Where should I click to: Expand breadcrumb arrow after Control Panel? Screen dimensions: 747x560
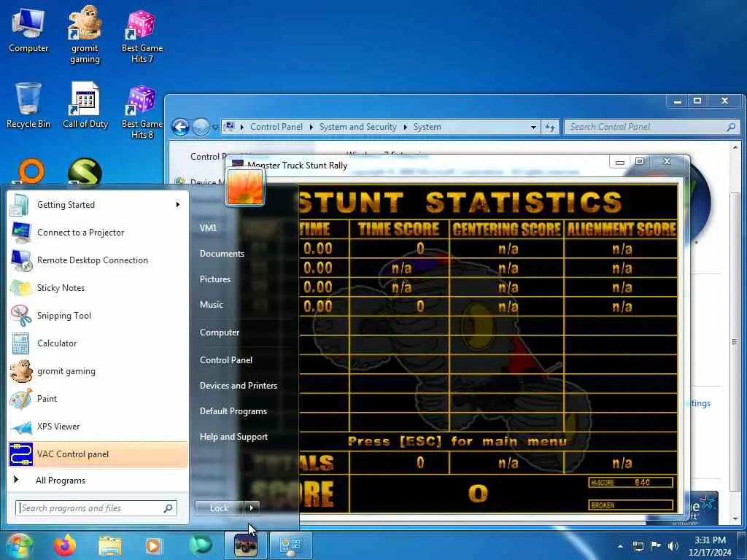click(x=311, y=127)
